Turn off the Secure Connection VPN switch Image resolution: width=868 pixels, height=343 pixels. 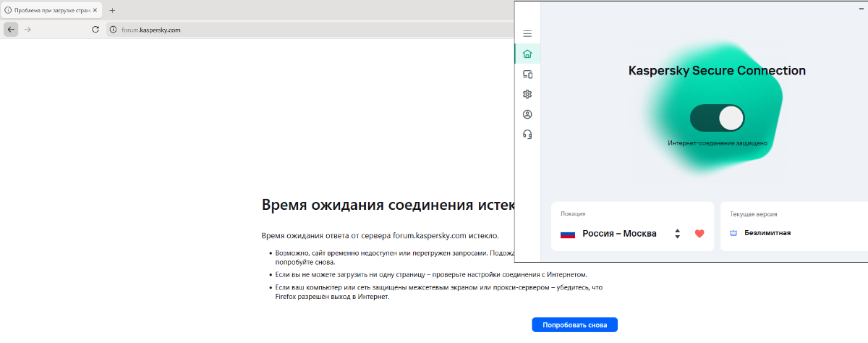pyautogui.click(x=717, y=117)
